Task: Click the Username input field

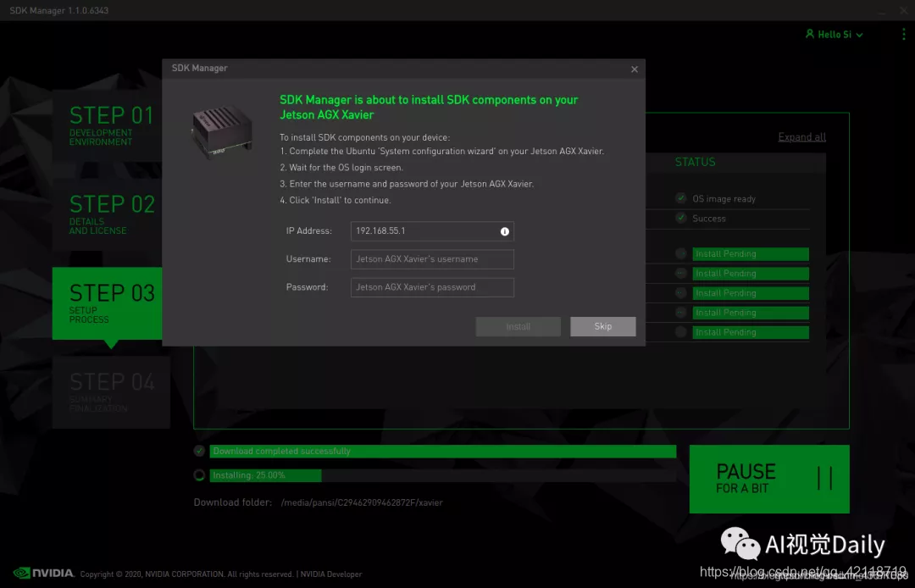Action: (x=432, y=259)
